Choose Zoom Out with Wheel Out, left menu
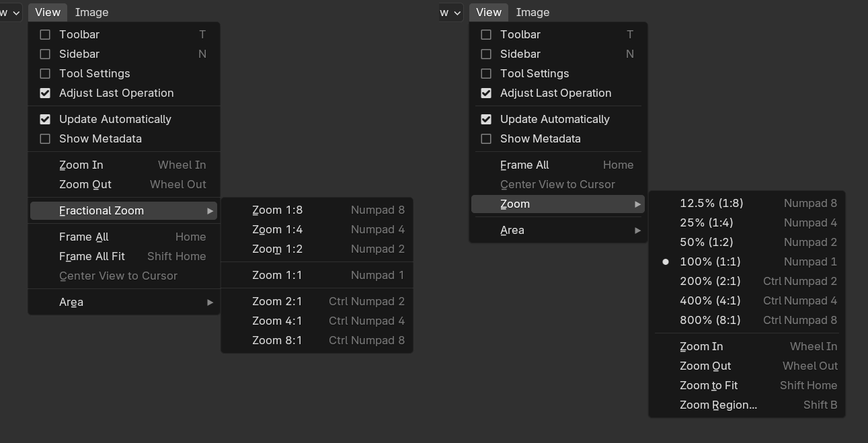 pos(124,184)
